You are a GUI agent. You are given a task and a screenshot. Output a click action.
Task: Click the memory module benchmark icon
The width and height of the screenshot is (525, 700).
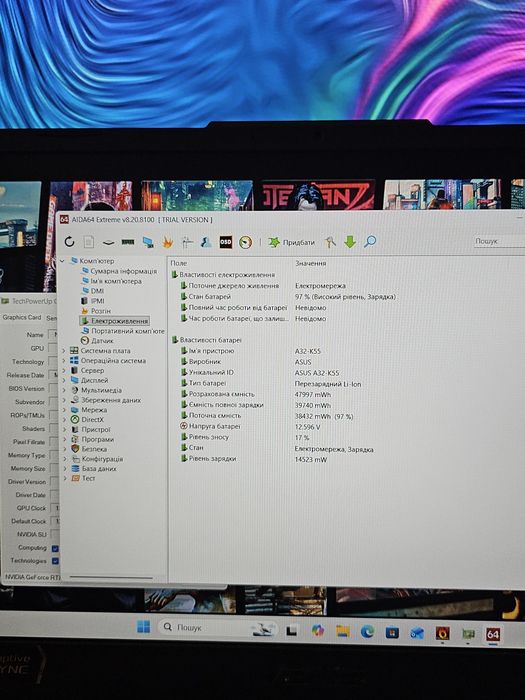coord(128,242)
